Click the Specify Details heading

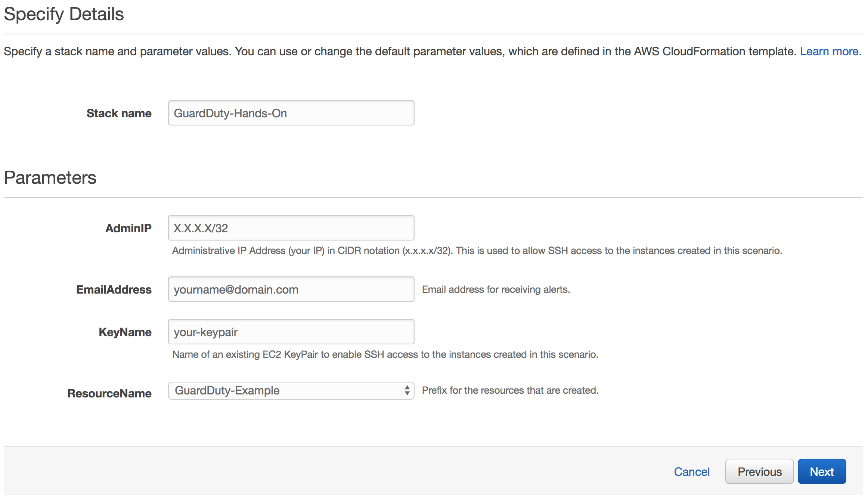point(64,15)
